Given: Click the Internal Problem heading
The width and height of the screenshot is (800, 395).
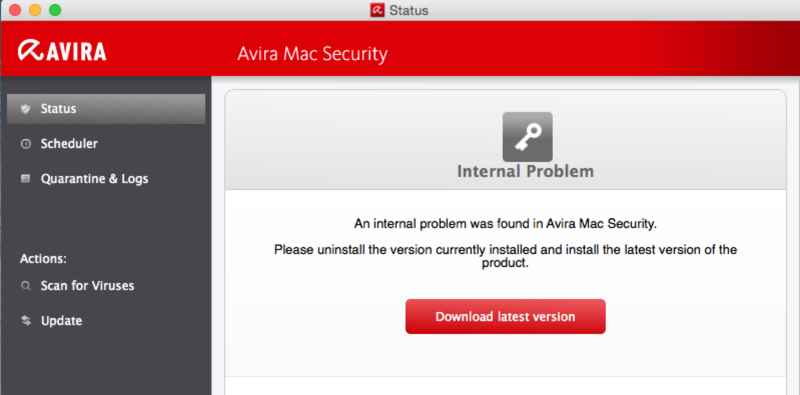Looking at the screenshot, I should pyautogui.click(x=525, y=171).
